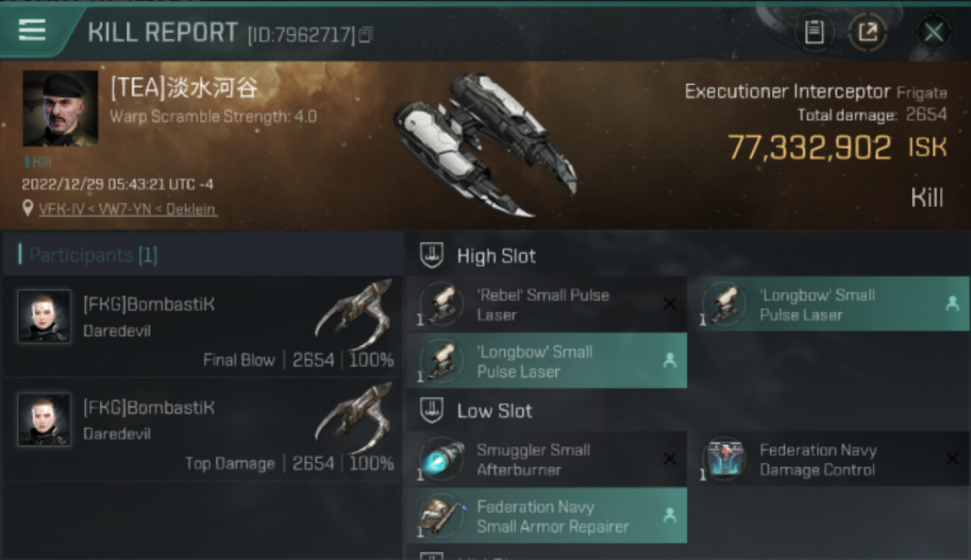Open BombastiK Final Blow portrait
Screen dimensions: 971x560
click(44, 317)
